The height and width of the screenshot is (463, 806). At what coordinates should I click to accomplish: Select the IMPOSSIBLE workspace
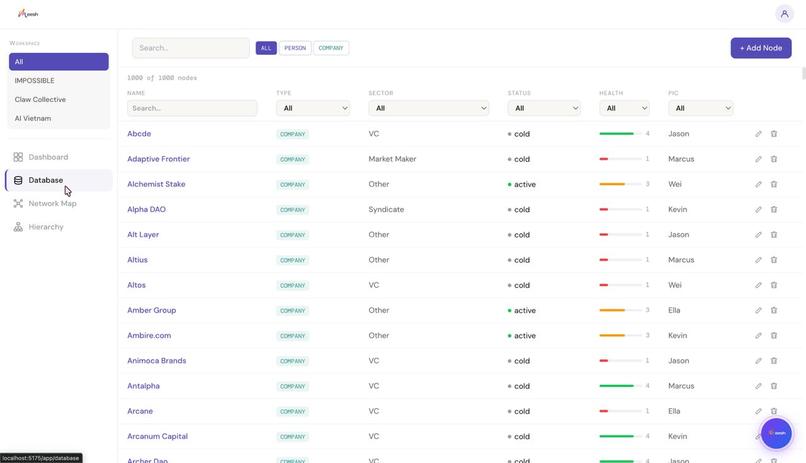click(59, 81)
